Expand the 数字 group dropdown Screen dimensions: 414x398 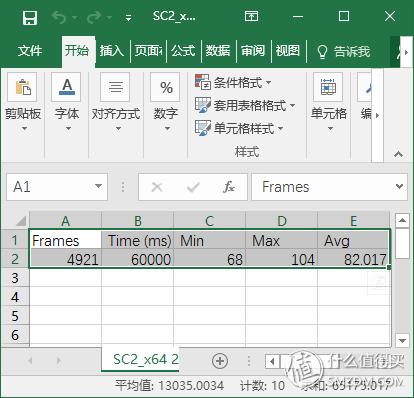pyautogui.click(x=167, y=129)
